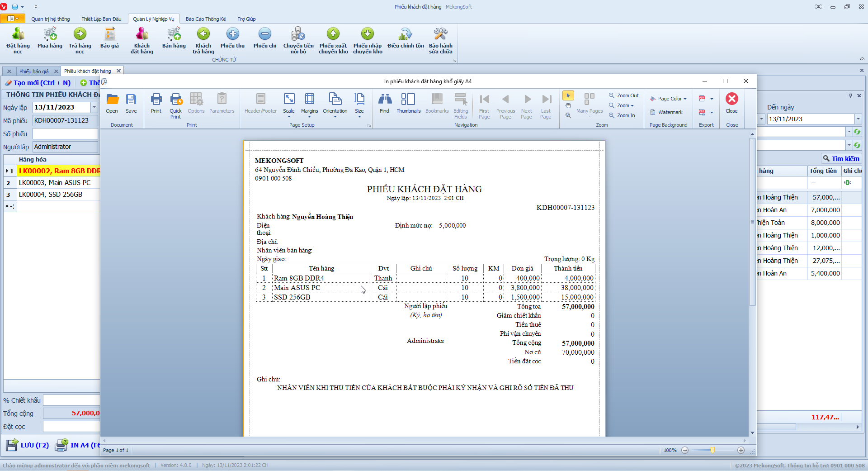
Task: Enable the hand pan tool
Action: [568, 105]
